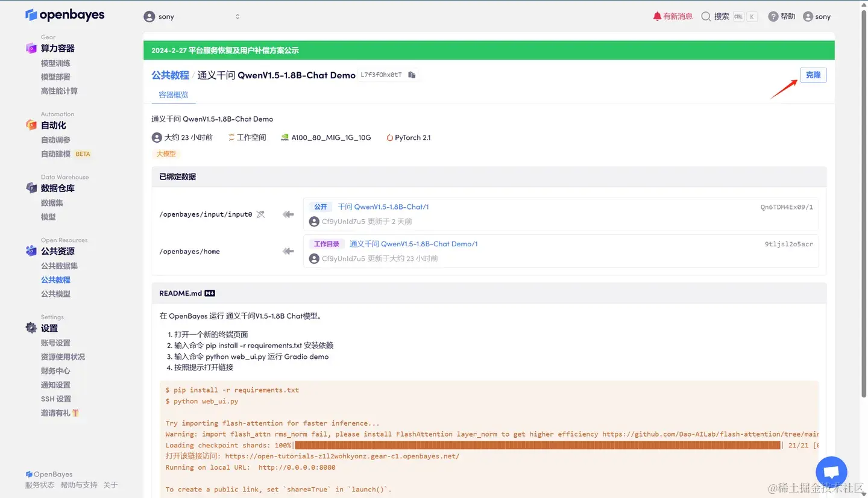Open 模型部署 in sidebar
Viewport: 868px width, 498px height.
point(55,77)
